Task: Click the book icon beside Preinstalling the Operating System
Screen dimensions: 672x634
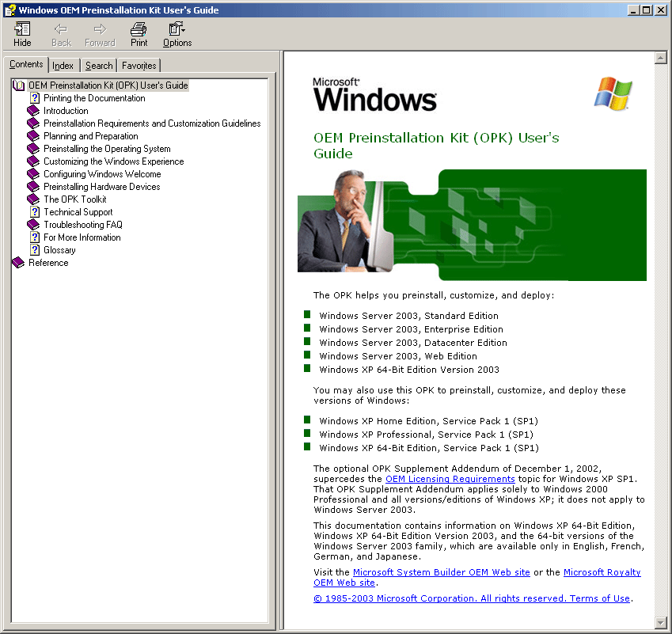Action: (x=33, y=149)
